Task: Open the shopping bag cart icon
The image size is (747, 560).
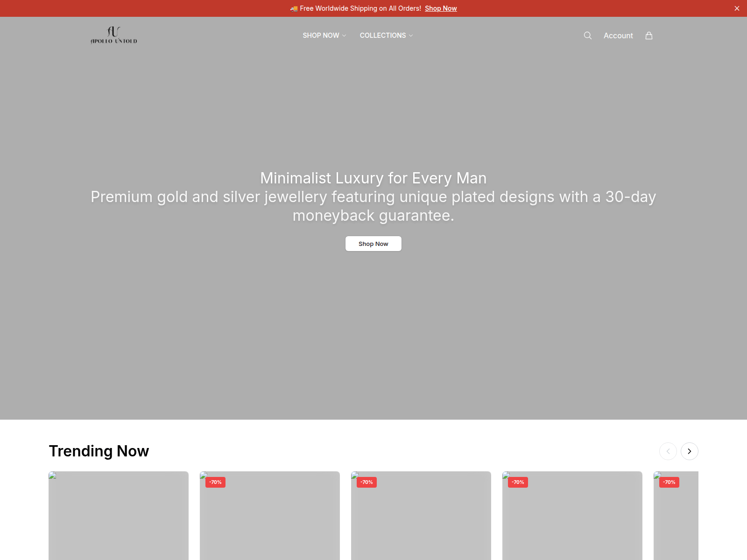Action: tap(649, 35)
